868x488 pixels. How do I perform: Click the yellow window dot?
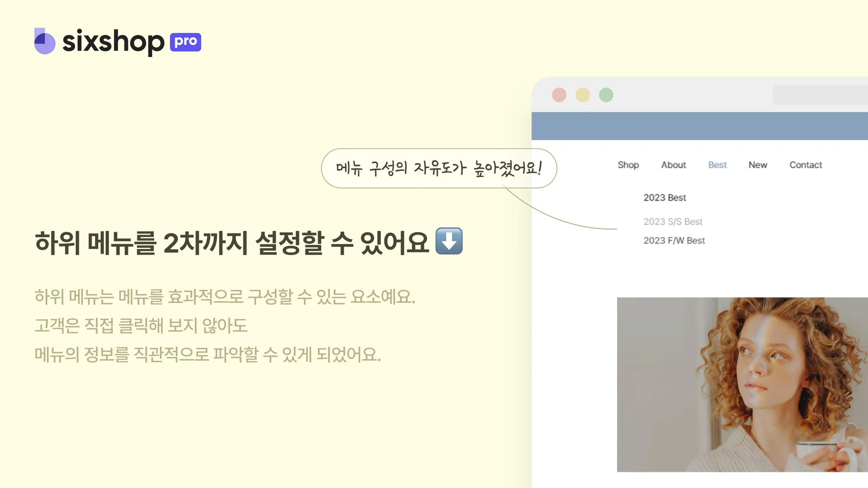(583, 95)
